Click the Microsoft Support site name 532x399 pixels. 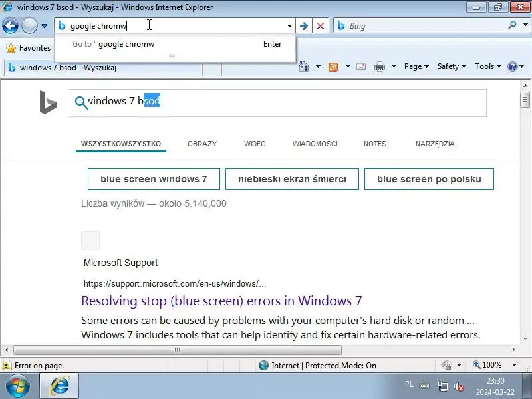click(x=121, y=263)
